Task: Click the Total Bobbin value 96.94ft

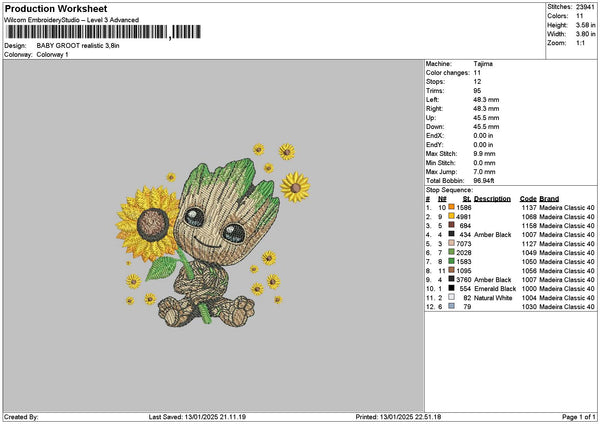Action: click(484, 181)
